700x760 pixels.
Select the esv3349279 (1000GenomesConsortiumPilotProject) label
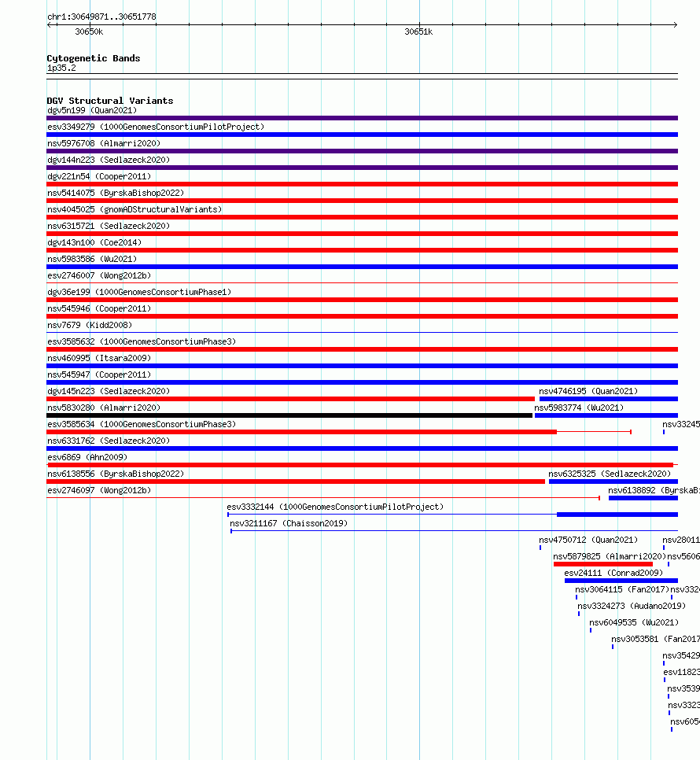point(156,127)
